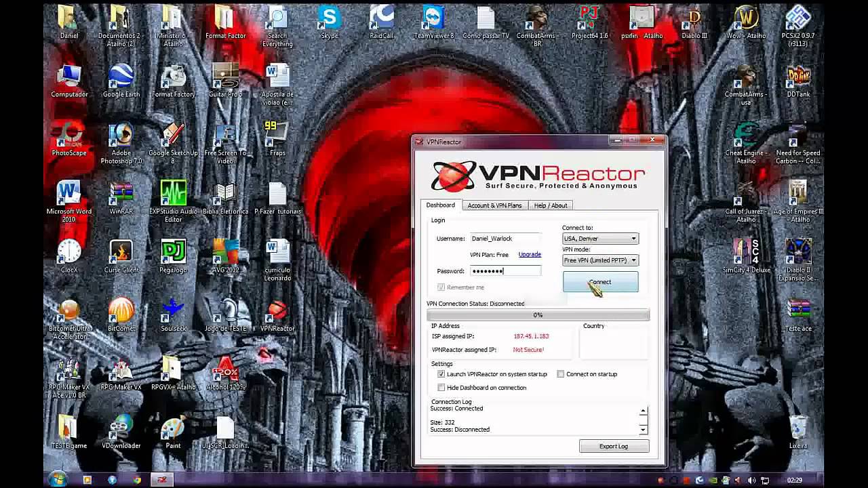The image size is (868, 488).
Task: Select EXPStudio Audio Editor icon
Action: click(x=173, y=202)
